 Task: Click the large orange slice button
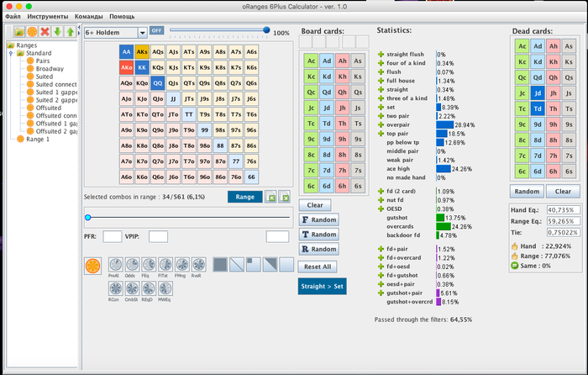[x=92, y=266]
